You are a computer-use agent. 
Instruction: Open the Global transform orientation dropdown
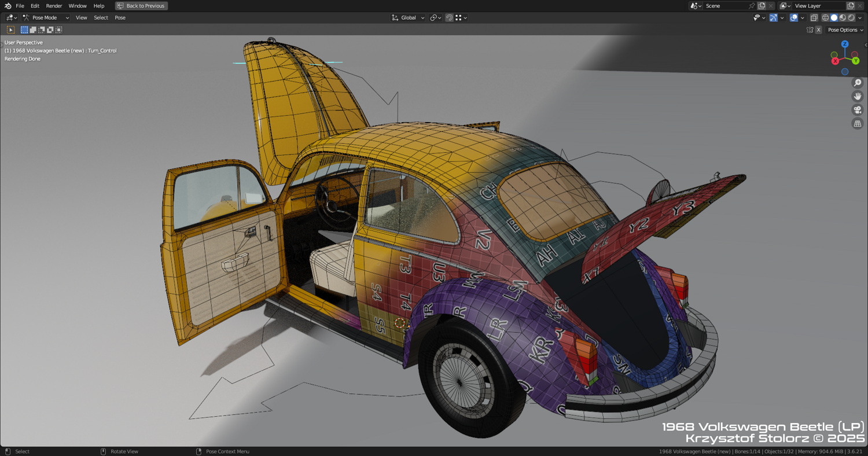click(x=408, y=18)
